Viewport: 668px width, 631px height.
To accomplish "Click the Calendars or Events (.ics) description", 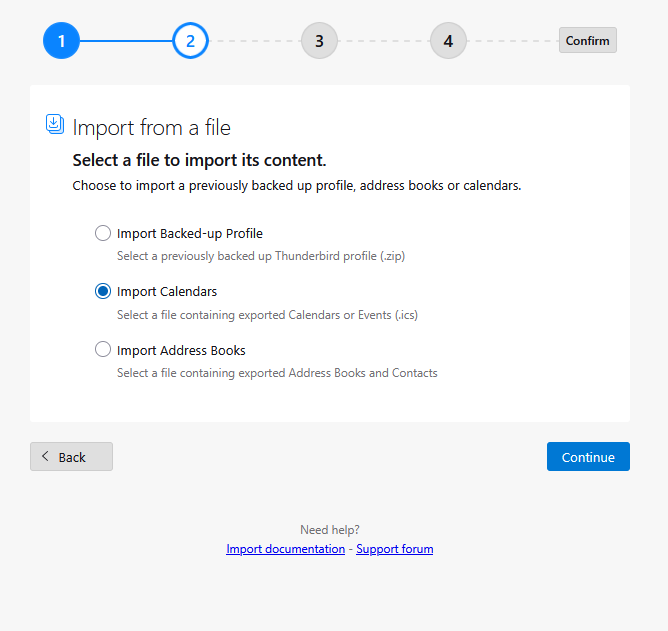I will [x=266, y=315].
